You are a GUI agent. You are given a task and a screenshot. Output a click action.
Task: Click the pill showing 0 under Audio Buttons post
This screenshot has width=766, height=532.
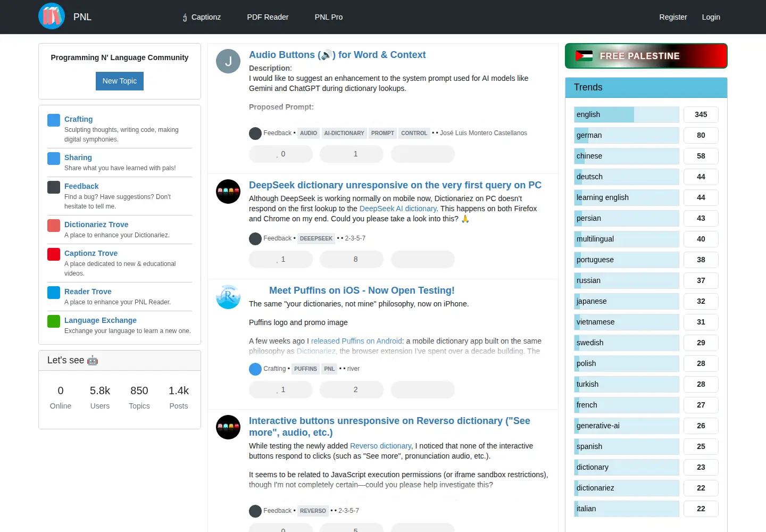281,154
